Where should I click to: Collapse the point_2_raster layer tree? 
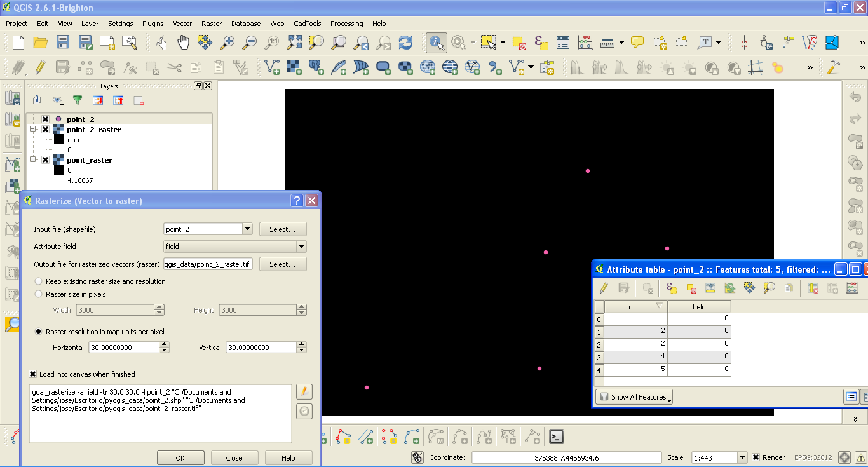[x=33, y=130]
